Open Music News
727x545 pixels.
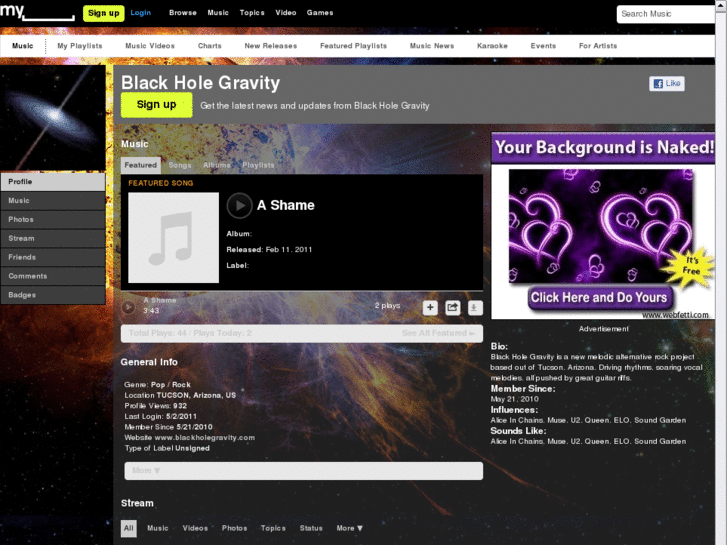pyautogui.click(x=432, y=46)
